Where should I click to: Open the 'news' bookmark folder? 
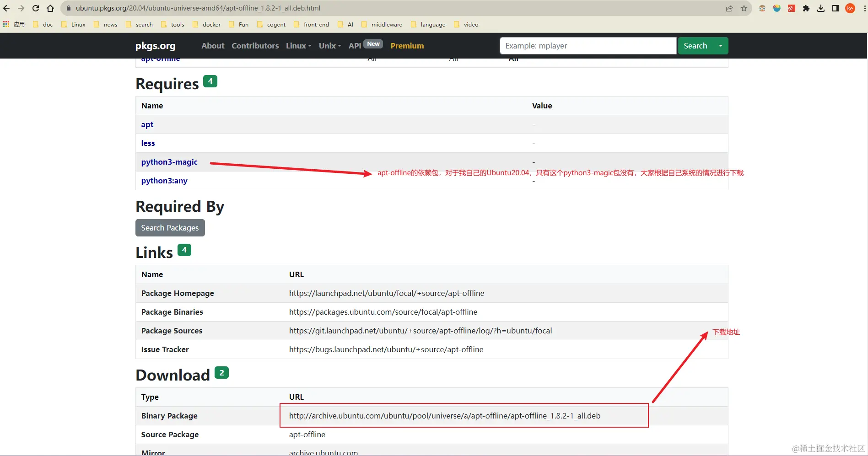click(105, 25)
